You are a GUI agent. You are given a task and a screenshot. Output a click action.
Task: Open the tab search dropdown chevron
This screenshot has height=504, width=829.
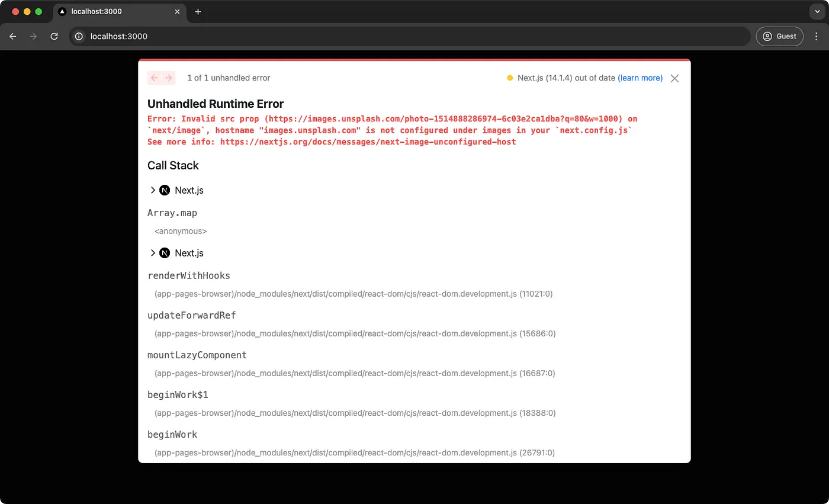[x=816, y=11]
